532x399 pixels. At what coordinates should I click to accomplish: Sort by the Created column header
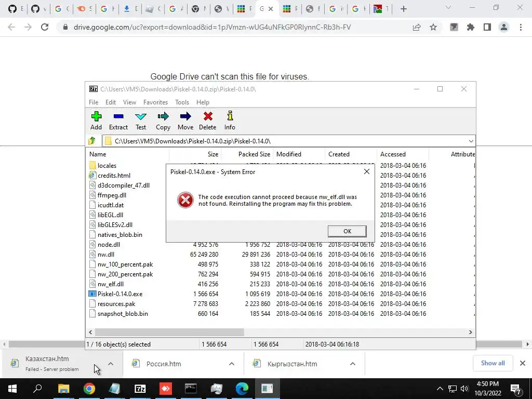351,154
